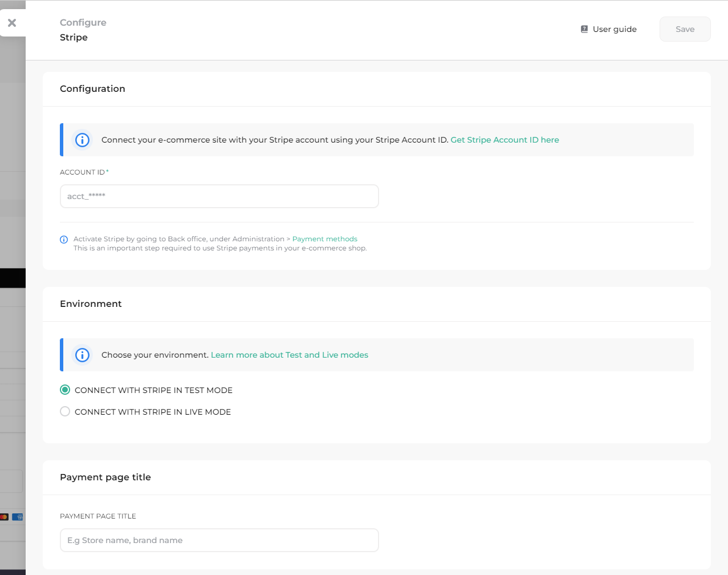Click the Configure Stripe header title
728x575 pixels.
click(x=83, y=30)
